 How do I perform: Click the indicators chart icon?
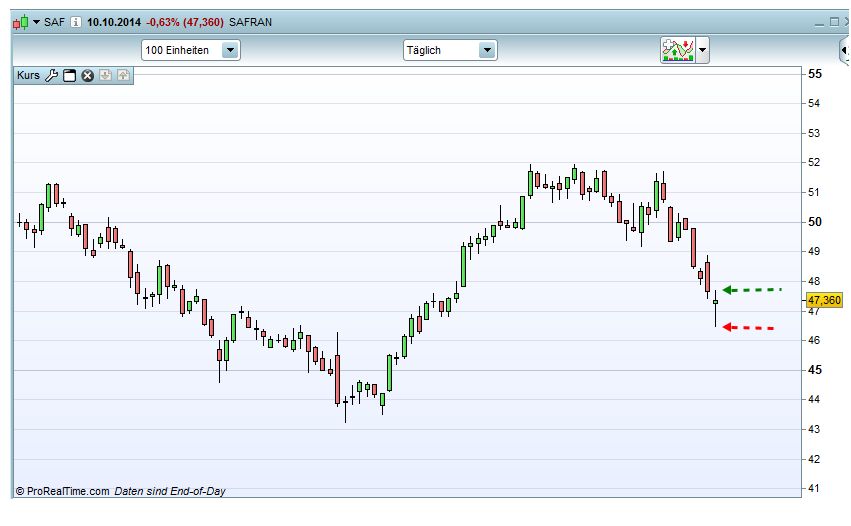677,50
